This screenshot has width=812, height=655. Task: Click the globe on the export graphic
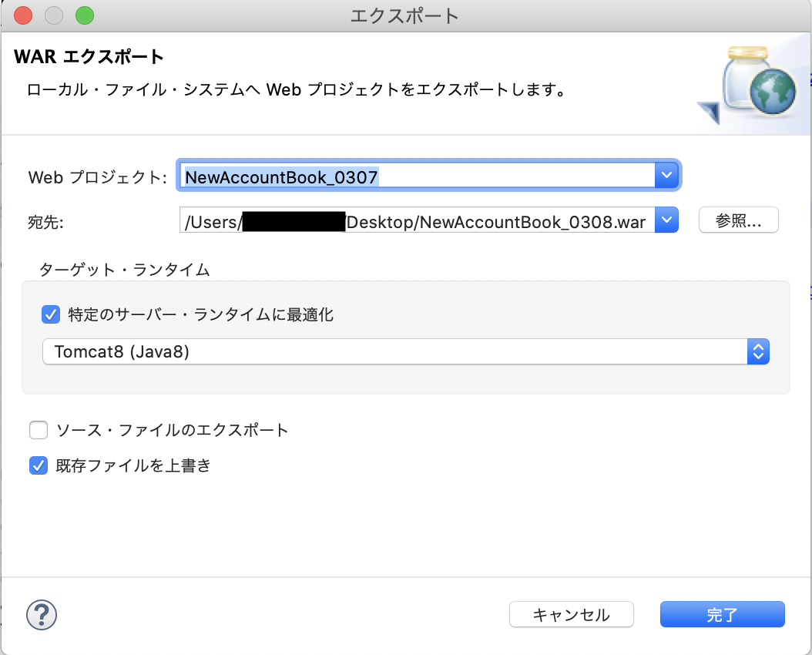pyautogui.click(x=774, y=91)
